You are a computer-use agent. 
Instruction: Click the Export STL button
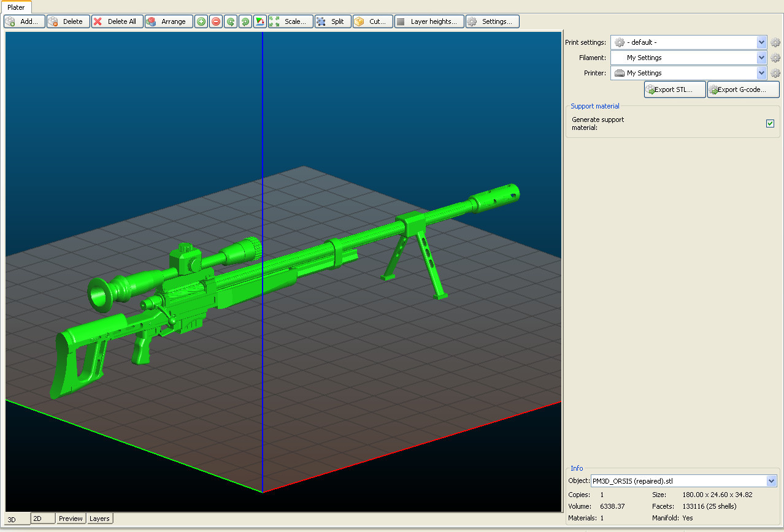pyautogui.click(x=674, y=89)
